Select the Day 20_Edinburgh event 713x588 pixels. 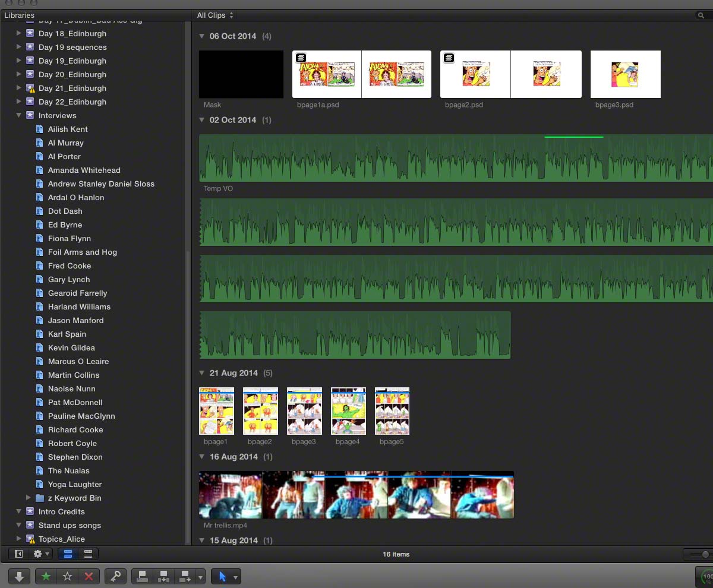pyautogui.click(x=72, y=74)
